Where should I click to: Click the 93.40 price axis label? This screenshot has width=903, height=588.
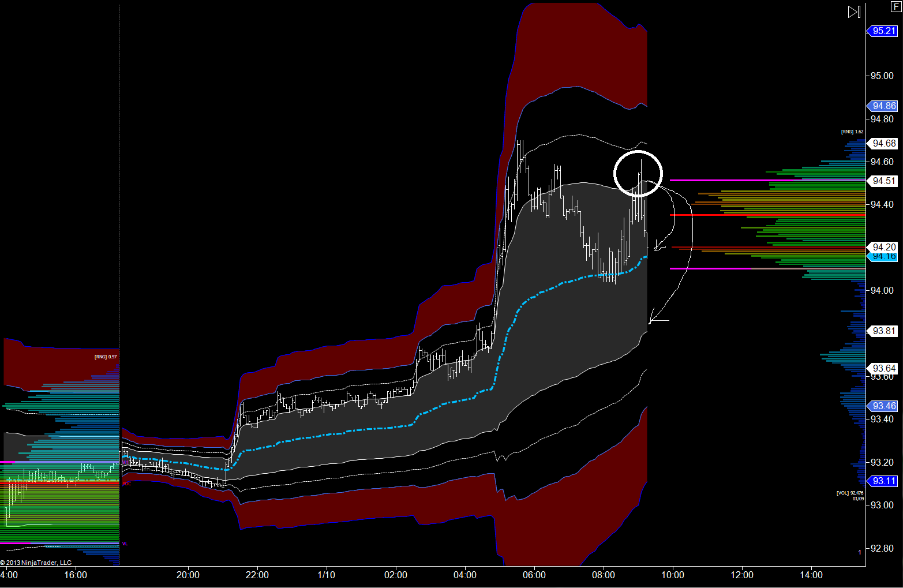pos(882,419)
